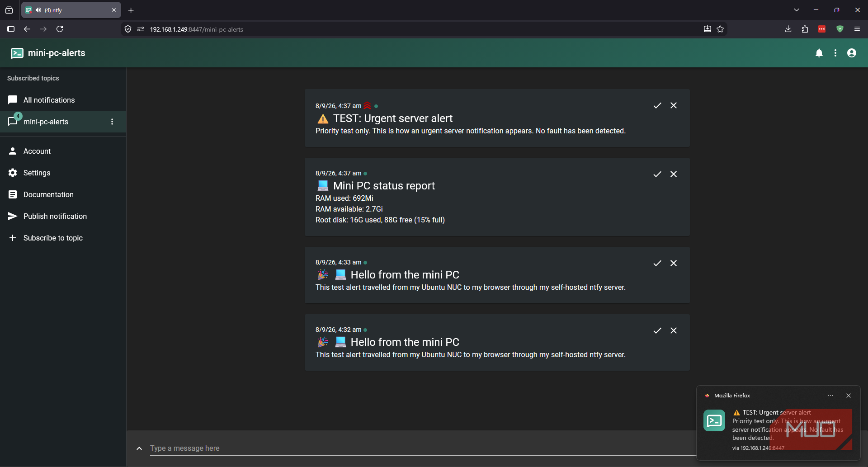Mark the urgent server alert as read

coord(657,105)
